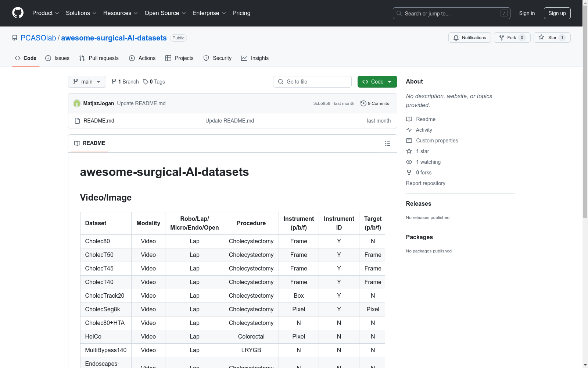The width and height of the screenshot is (588, 368).
Task: Open the main branch selector dropdown
Action: click(87, 82)
